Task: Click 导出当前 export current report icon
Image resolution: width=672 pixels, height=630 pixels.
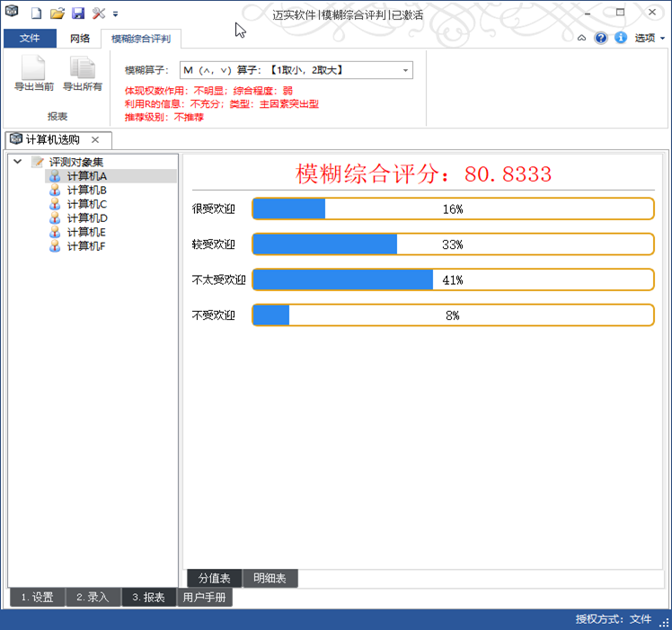Action: click(33, 74)
